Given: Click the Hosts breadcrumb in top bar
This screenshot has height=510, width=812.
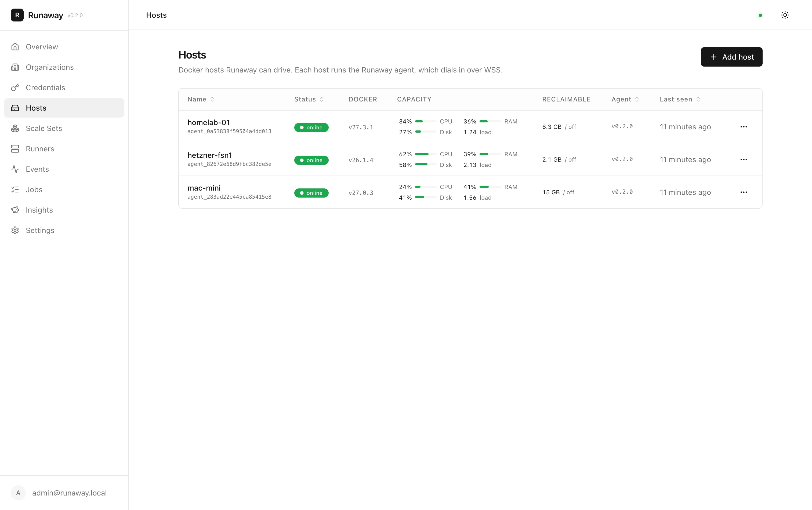Looking at the screenshot, I should [x=156, y=15].
